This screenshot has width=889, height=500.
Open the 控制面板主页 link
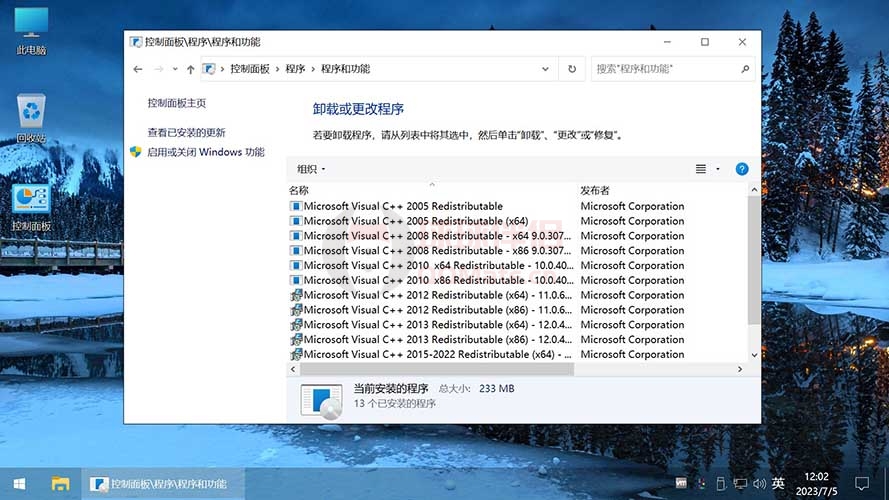[176, 103]
